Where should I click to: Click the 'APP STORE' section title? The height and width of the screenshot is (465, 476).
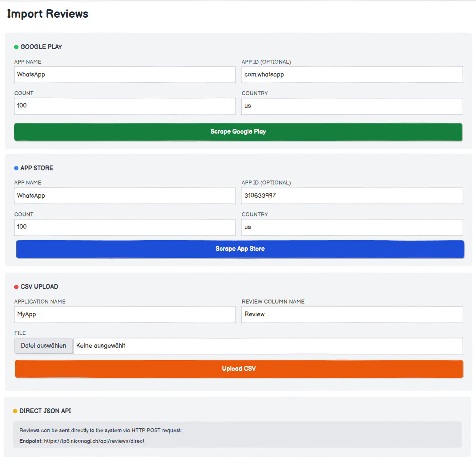point(37,168)
